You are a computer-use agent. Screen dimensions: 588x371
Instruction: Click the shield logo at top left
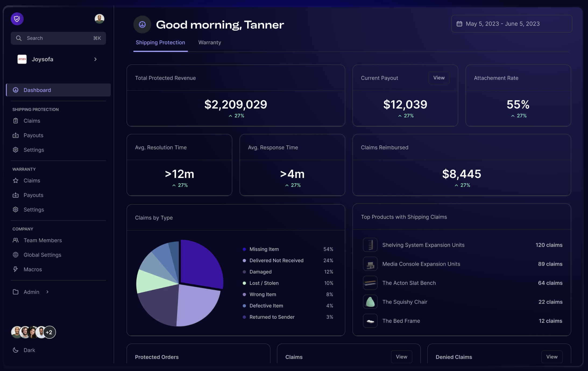17,19
